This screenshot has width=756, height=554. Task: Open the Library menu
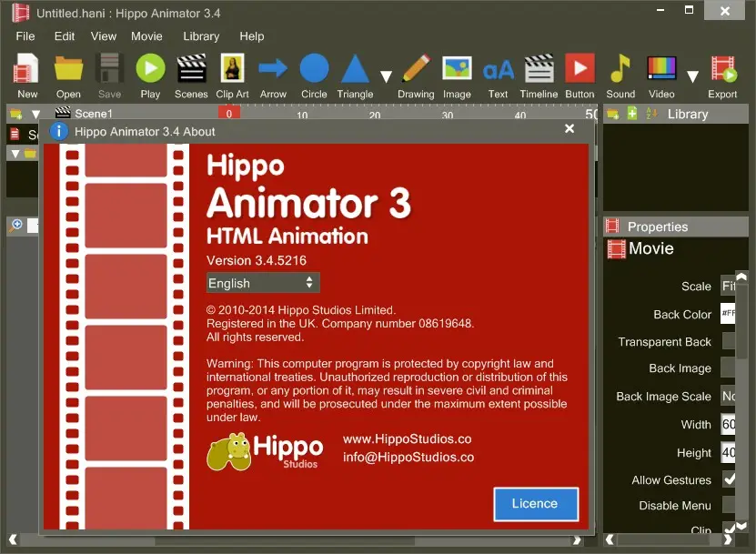click(x=201, y=36)
